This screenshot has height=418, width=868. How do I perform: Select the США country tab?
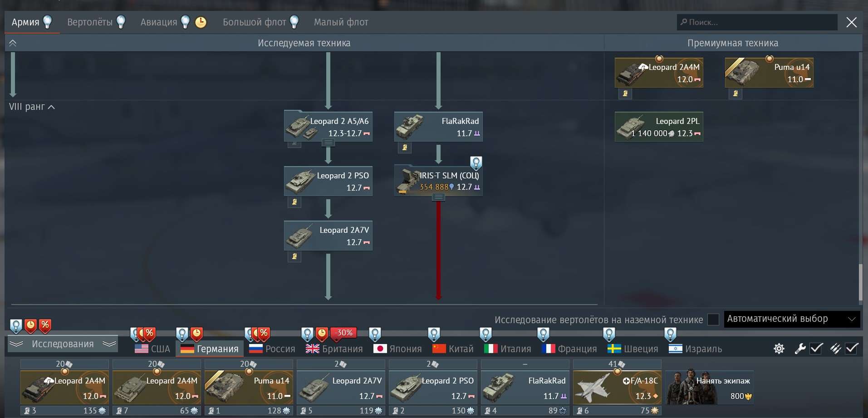click(x=152, y=349)
